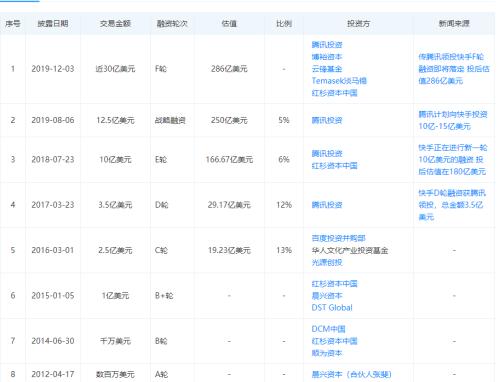Open Temasek淡马锡 investor link
This screenshot has height=382, width=500.
click(339, 81)
